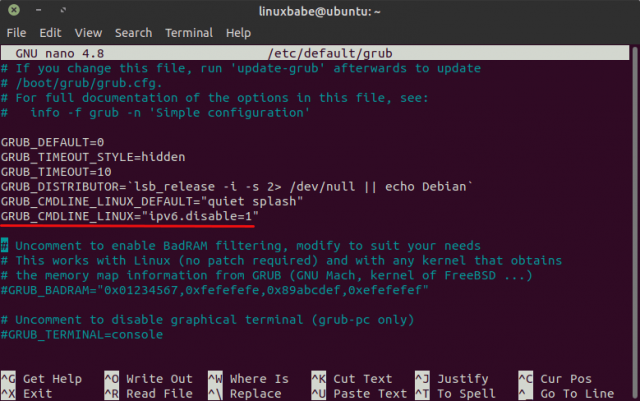Click the ^K Cut Text shortcut
The image size is (640, 401).
click(352, 379)
